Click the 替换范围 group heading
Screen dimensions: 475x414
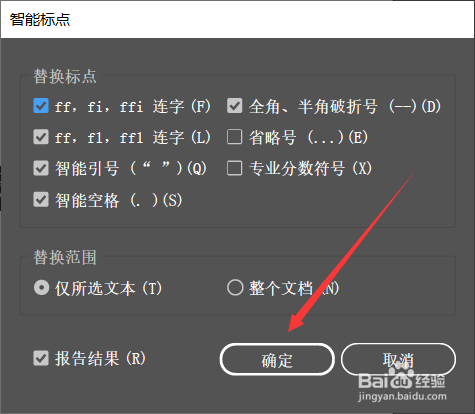pyautogui.click(x=65, y=258)
